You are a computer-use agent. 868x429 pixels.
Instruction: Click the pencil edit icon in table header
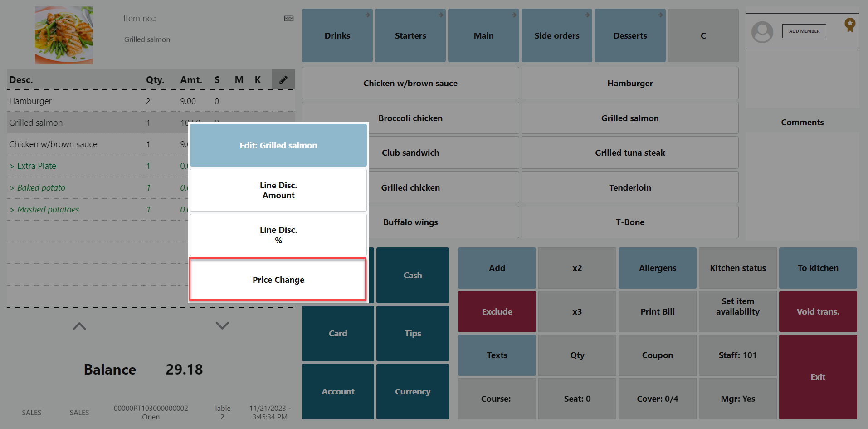click(x=283, y=80)
